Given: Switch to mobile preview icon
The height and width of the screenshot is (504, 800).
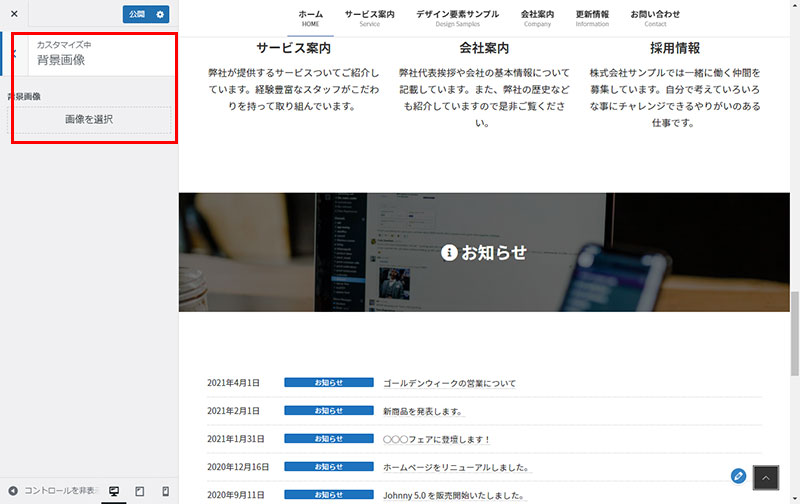Looking at the screenshot, I should pyautogui.click(x=165, y=491).
